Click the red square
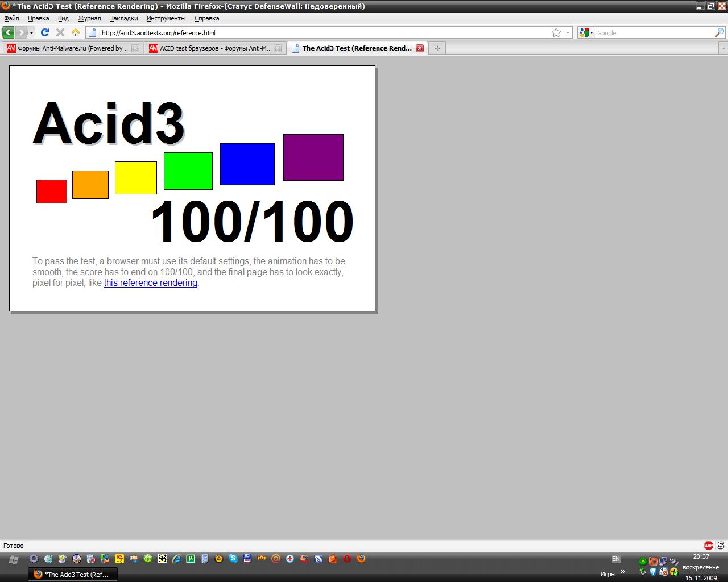 click(52, 192)
